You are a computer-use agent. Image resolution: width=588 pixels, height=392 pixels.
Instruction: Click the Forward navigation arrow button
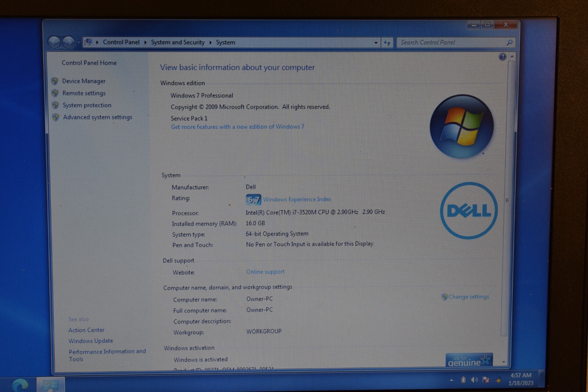pyautogui.click(x=68, y=42)
